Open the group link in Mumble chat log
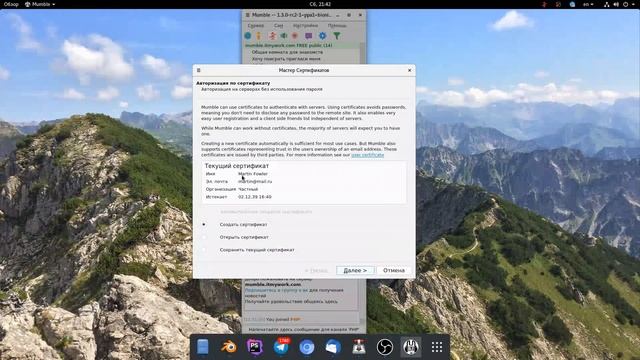Viewport: 640px width, 360px height. (276, 290)
